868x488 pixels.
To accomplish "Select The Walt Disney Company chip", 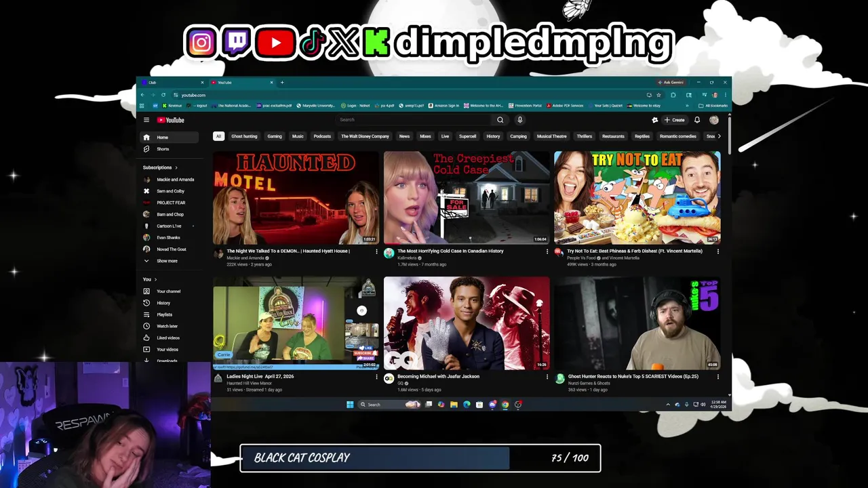I will click(365, 136).
